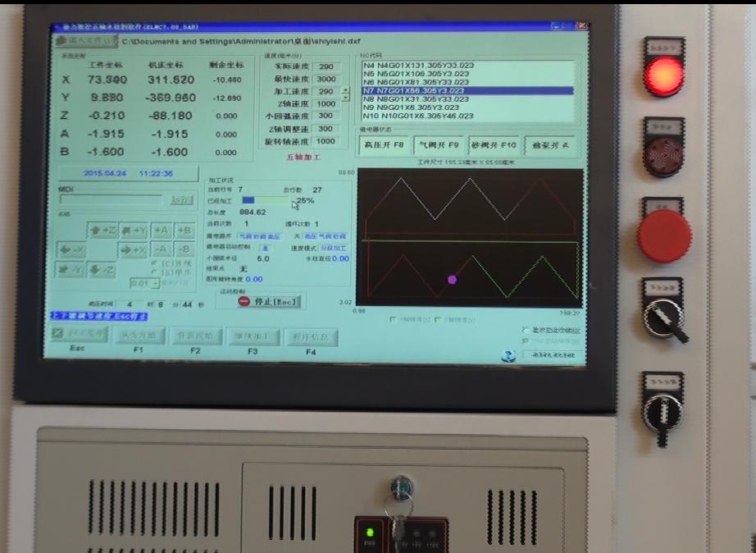Click the machining speed spinner down arrow
This screenshot has height=553, width=756.
click(345, 97)
